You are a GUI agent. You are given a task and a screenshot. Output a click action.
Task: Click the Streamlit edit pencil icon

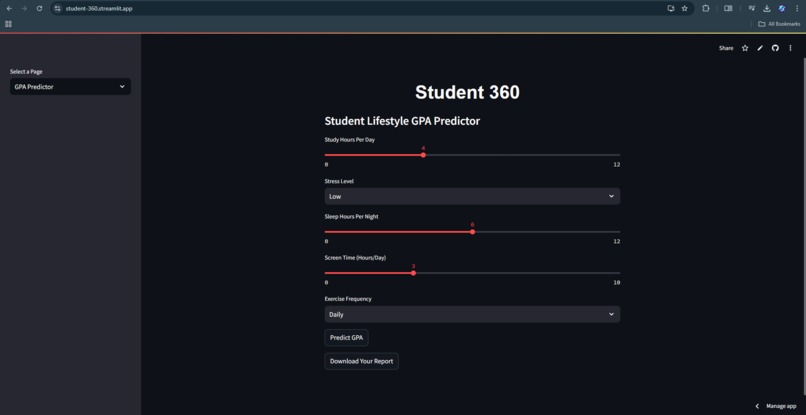(x=760, y=48)
